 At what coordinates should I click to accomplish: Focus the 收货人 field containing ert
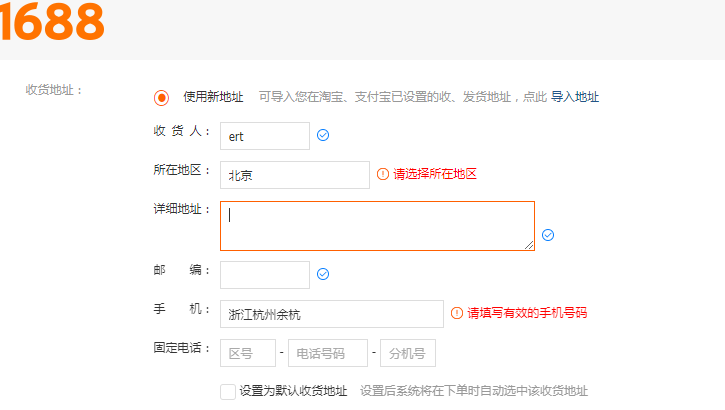click(264, 136)
